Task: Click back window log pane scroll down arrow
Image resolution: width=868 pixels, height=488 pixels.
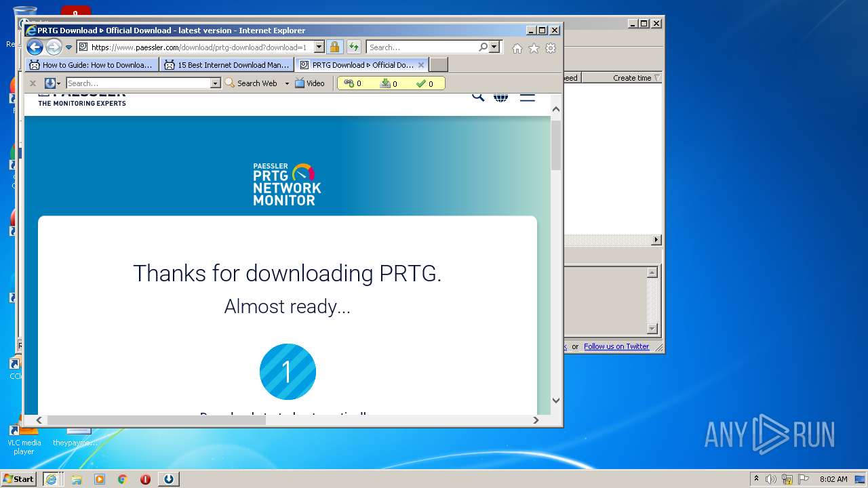Action: pos(652,329)
